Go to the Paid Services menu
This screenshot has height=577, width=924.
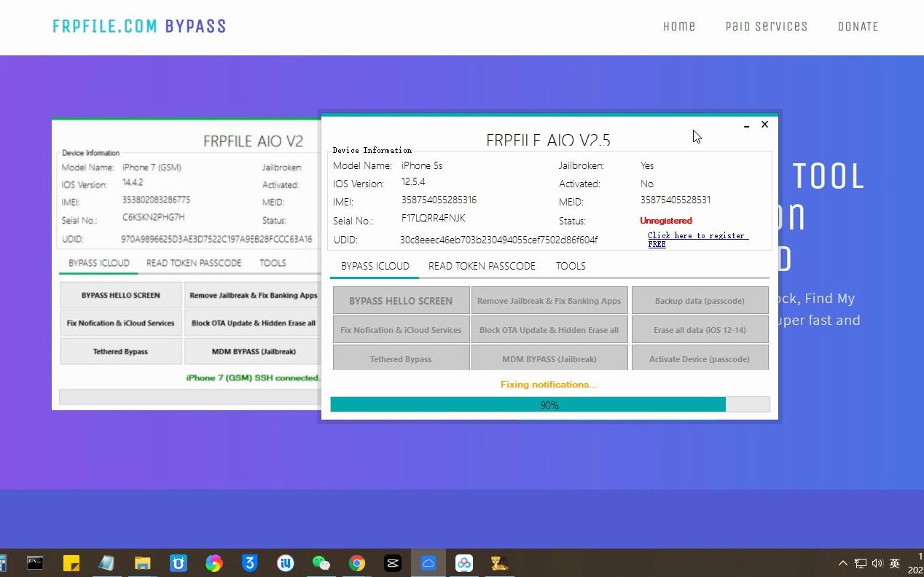[x=766, y=26]
